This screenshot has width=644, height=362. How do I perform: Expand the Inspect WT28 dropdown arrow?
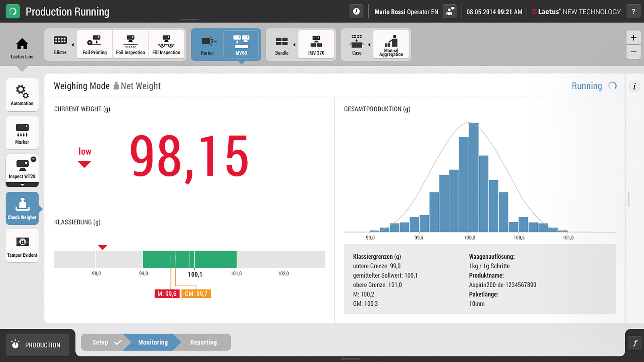[x=22, y=185]
